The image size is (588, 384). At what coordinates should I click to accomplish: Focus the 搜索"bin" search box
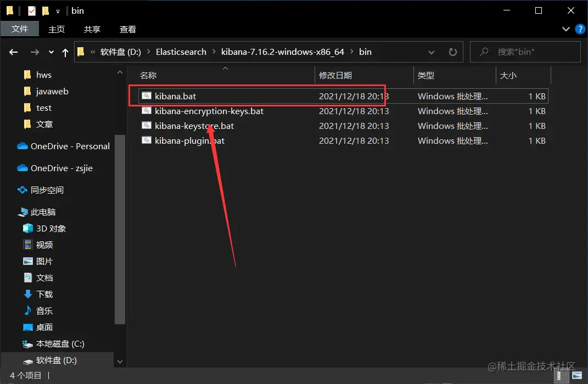525,52
